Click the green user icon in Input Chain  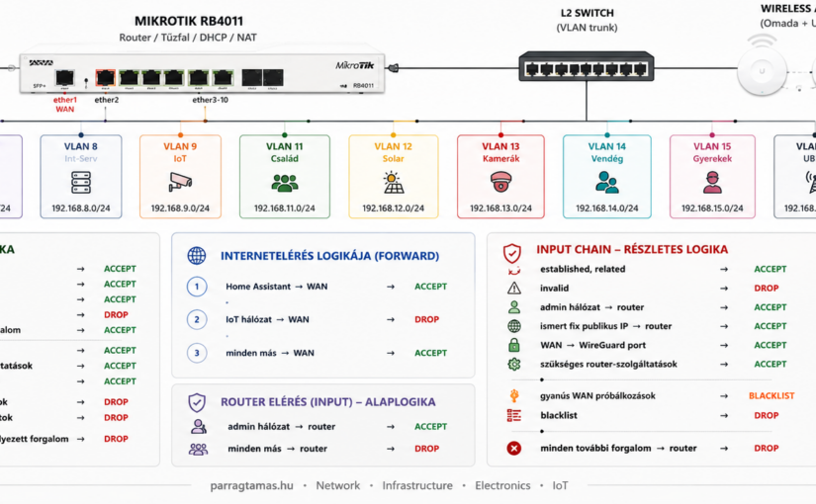(514, 307)
